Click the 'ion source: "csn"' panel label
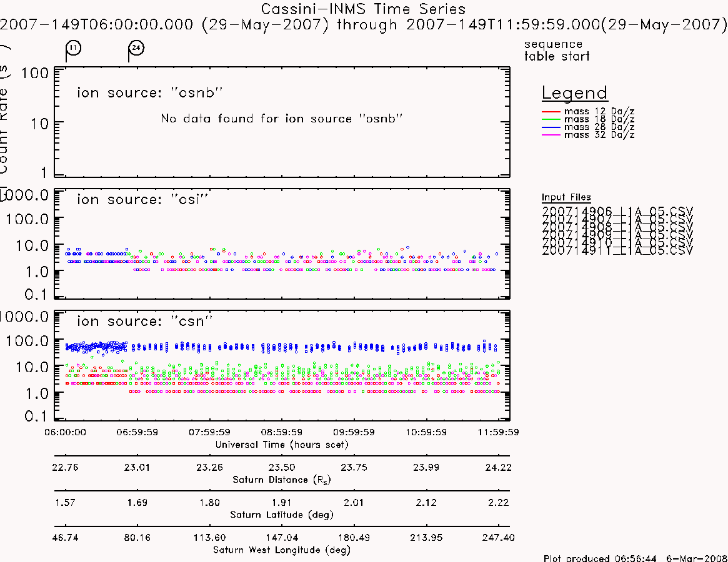Screen dimensions: 728x562 click(x=144, y=321)
